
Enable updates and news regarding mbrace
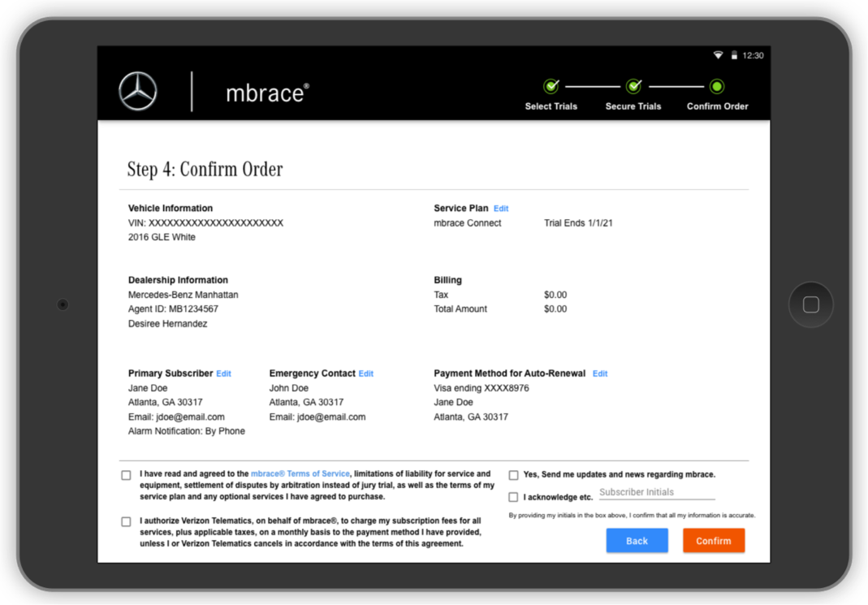coord(513,475)
